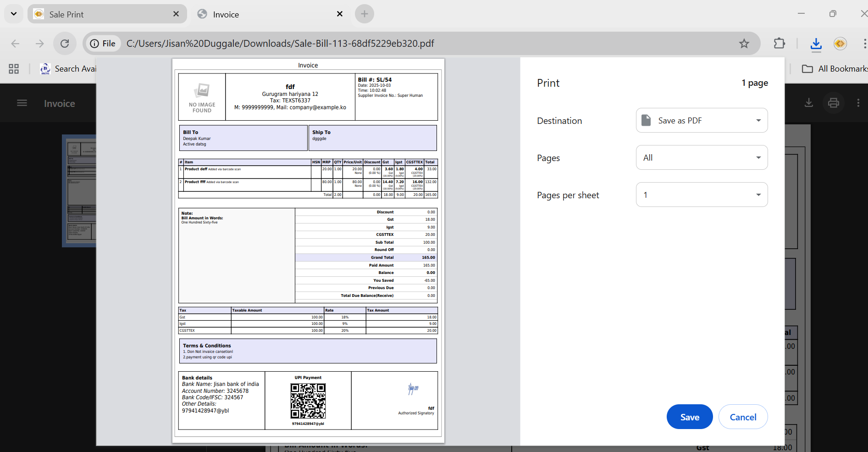The image size is (868, 452).
Task: Close the Invoice tab
Action: coord(340,14)
